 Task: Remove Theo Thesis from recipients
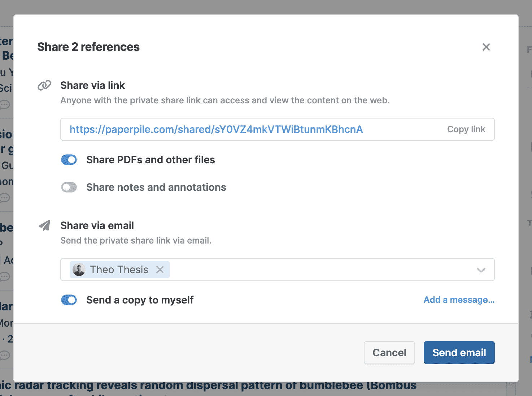coord(160,270)
